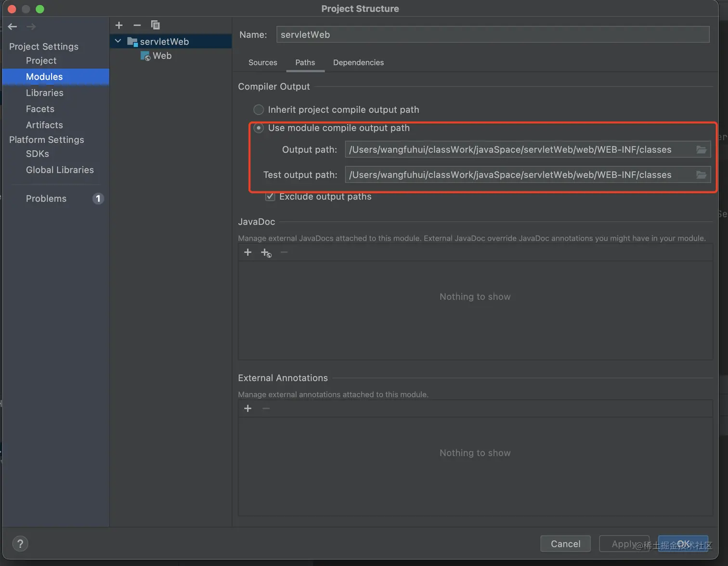Remove selected module with minus icon

pyautogui.click(x=137, y=25)
